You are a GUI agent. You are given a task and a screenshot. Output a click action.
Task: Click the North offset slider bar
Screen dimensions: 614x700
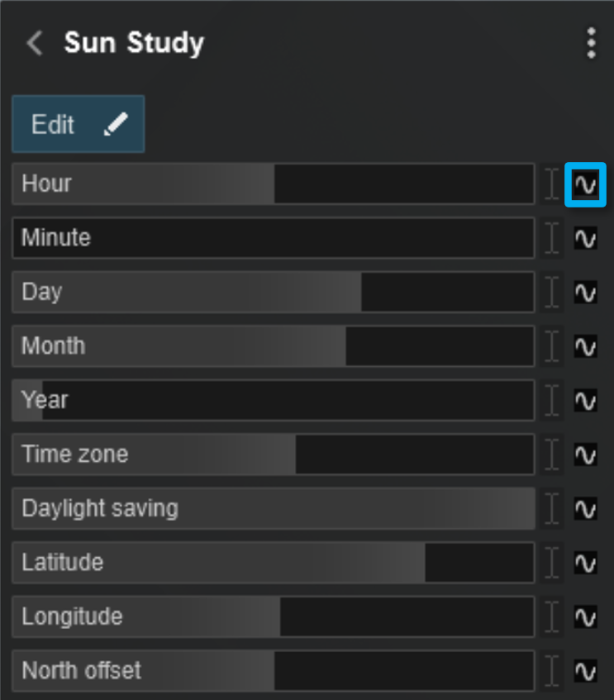coord(273,670)
